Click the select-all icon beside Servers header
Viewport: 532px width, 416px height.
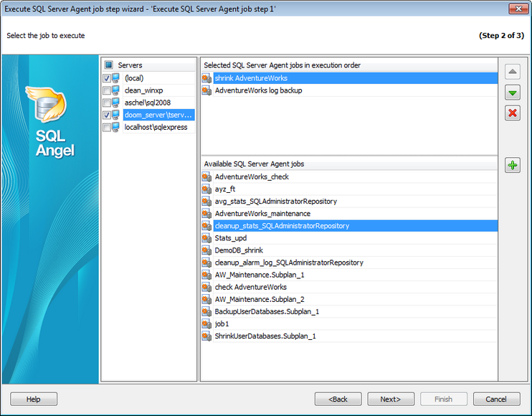pos(108,65)
